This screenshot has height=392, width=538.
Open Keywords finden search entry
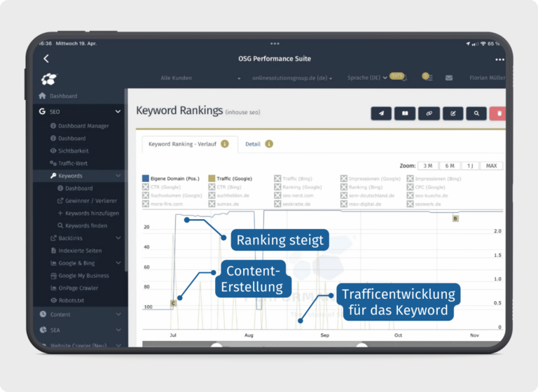[x=83, y=225]
